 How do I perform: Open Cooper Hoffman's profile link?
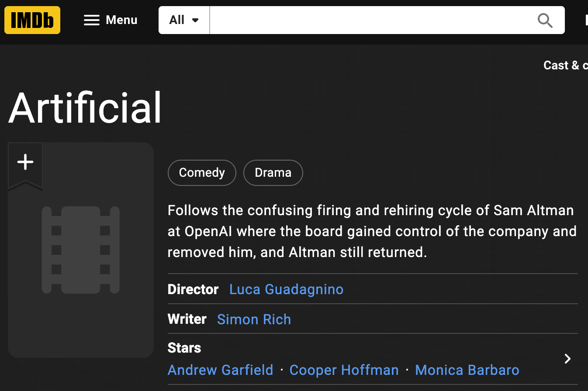tap(344, 370)
